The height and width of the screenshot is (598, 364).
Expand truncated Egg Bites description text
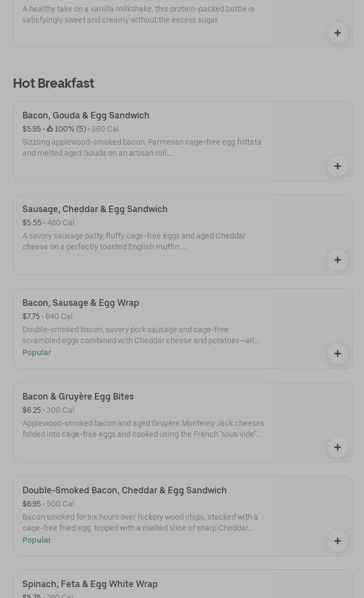143,429
